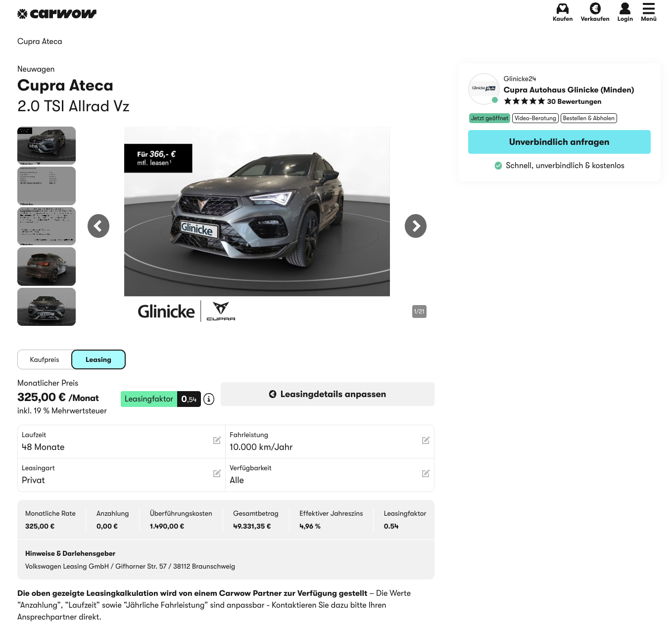Image resolution: width=672 pixels, height=625 pixels.
Task: Click the carwow logo
Action: coord(57,14)
